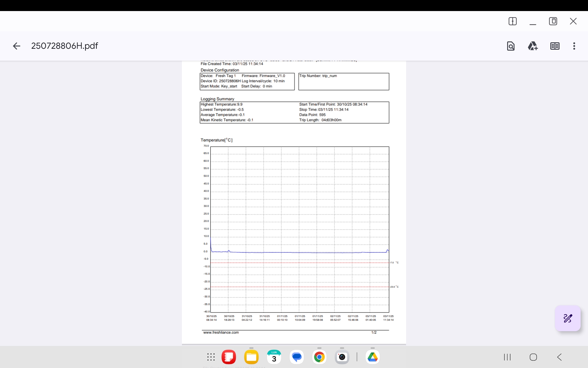
Task: Open the app drawer grid icon
Action: (211, 357)
